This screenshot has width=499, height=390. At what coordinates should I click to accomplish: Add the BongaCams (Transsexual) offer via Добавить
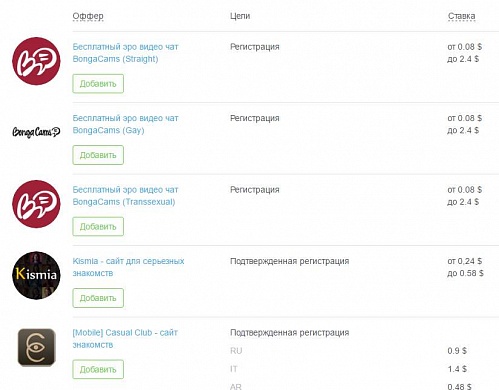pos(98,227)
